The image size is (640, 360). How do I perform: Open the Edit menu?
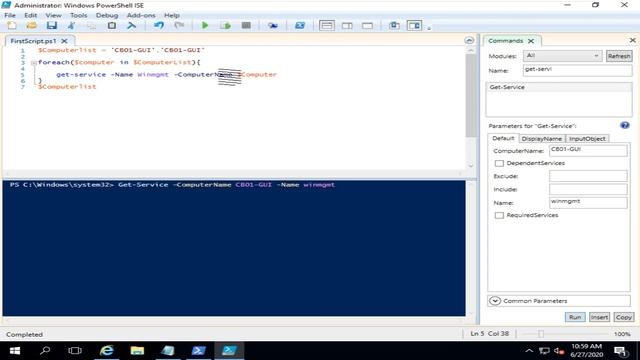(31, 15)
